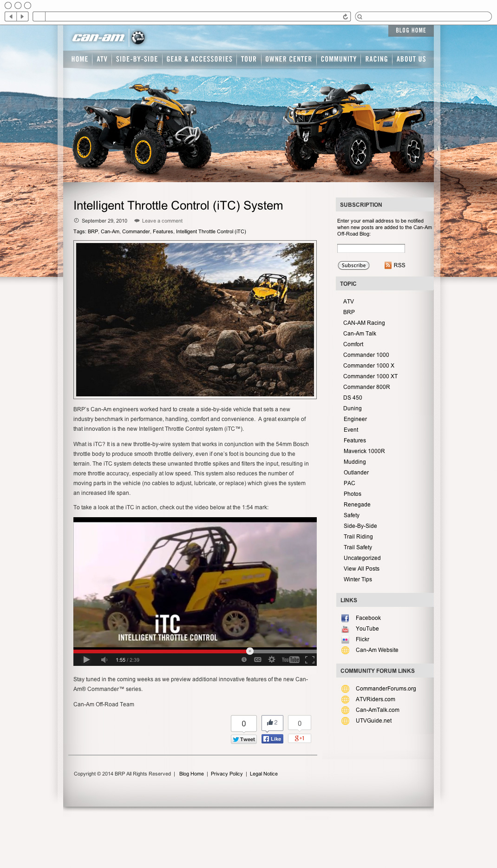The height and width of the screenshot is (868, 497).
Task: Open the ABOUT US menu item
Action: [x=411, y=59]
